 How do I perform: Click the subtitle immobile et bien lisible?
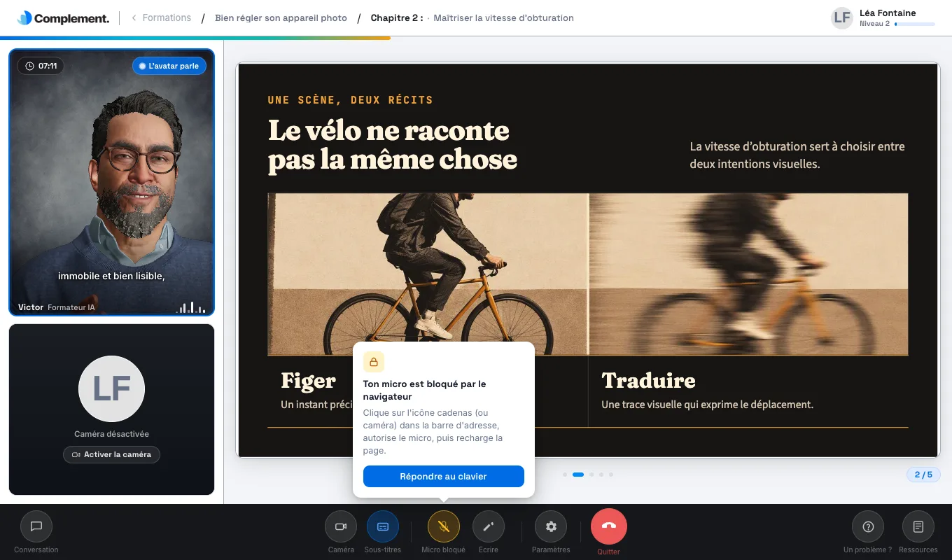coord(111,276)
